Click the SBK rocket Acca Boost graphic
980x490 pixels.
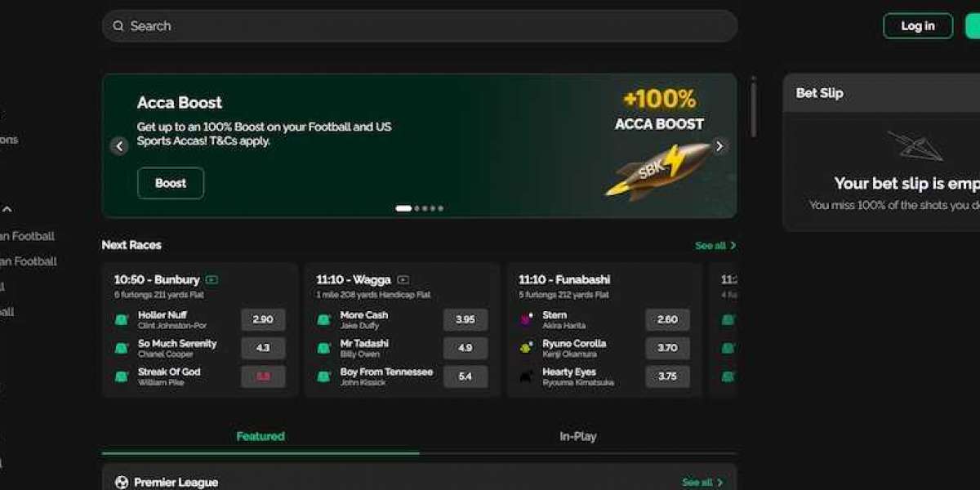658,168
